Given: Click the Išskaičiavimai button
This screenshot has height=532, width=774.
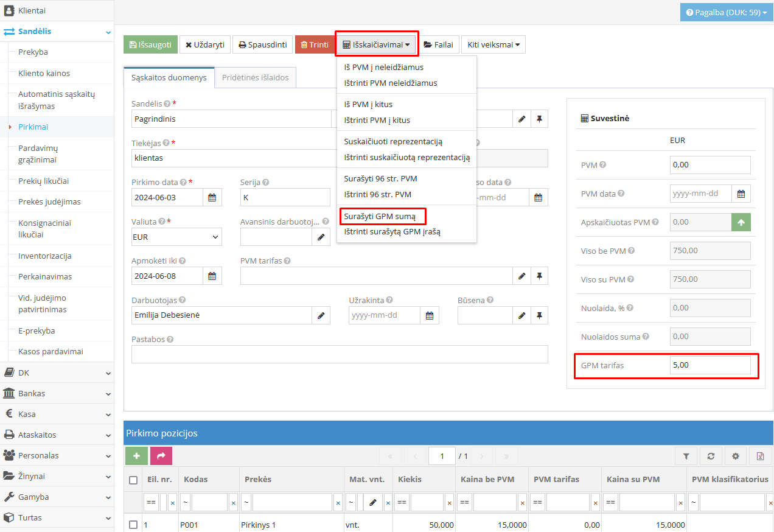Looking at the screenshot, I should click(x=376, y=44).
